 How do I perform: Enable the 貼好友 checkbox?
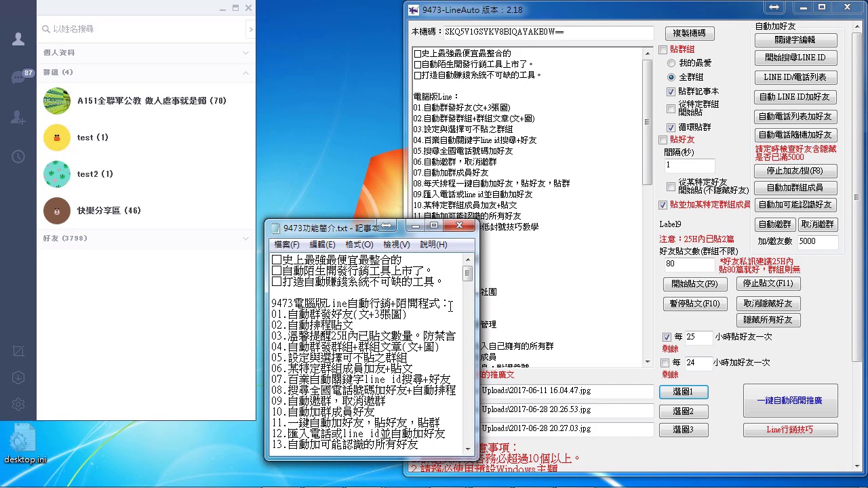663,140
